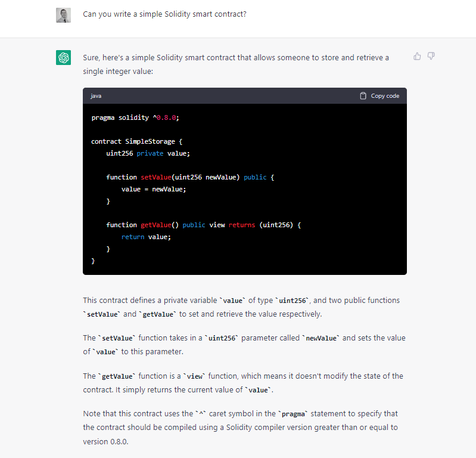Click the user profile photo
This screenshot has height=458, width=476.
tap(63, 15)
